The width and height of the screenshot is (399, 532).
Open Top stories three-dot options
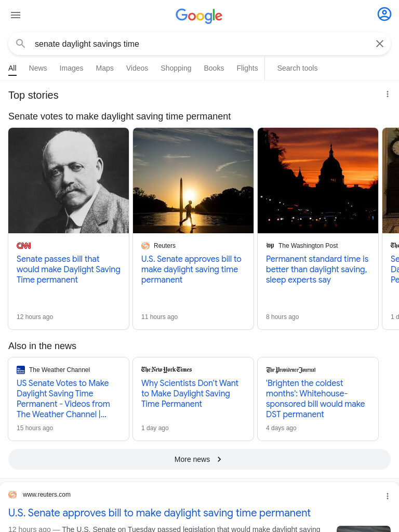click(388, 95)
